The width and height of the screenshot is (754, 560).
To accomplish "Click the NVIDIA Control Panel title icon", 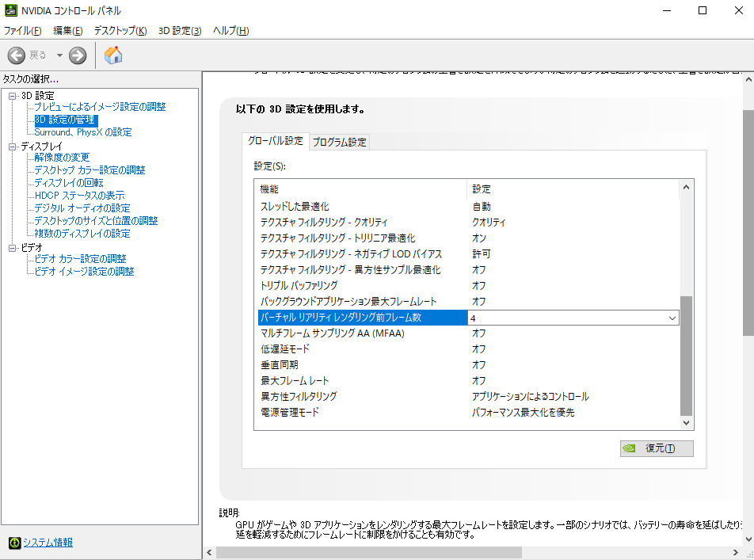I will [x=10, y=10].
